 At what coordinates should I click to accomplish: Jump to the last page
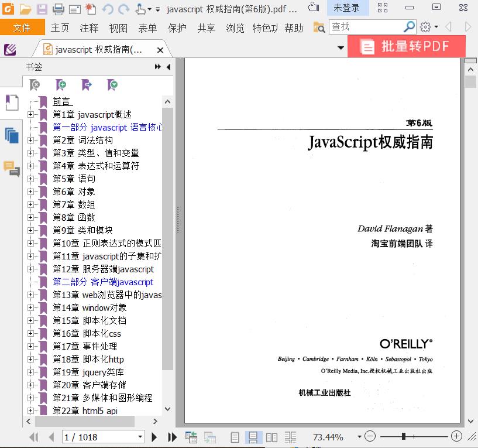(172, 437)
